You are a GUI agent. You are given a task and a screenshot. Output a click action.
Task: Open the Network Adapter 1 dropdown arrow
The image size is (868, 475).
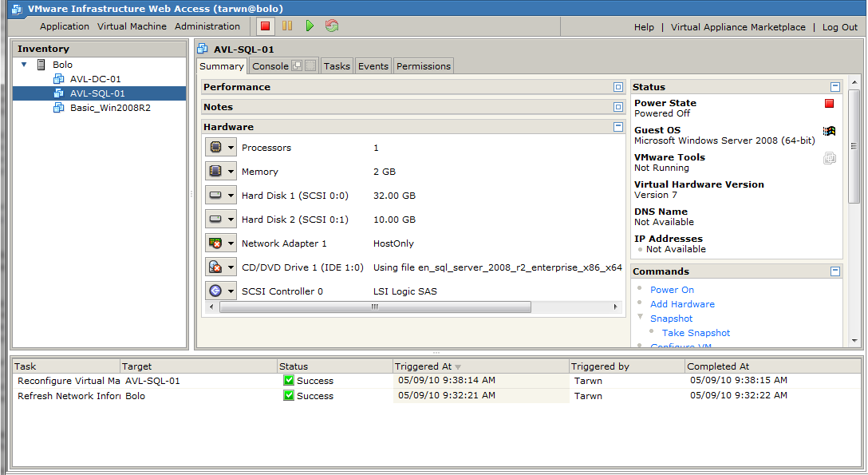click(x=231, y=243)
